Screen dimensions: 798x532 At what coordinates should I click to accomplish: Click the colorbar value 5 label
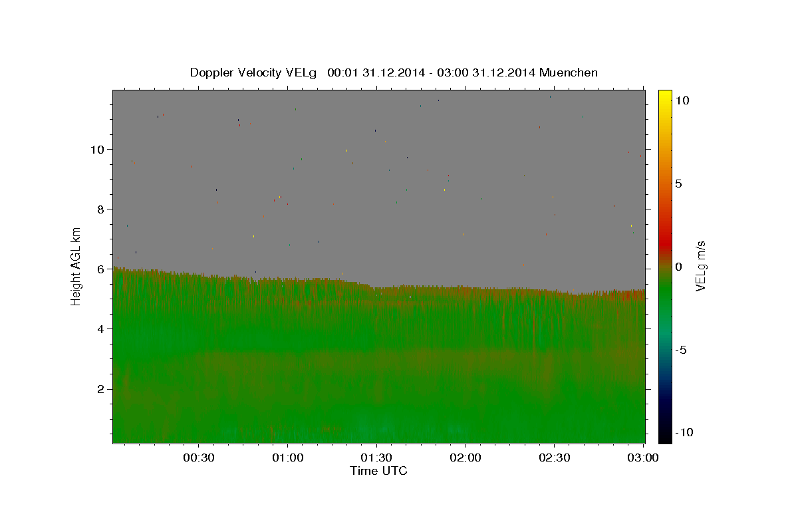coord(679,184)
